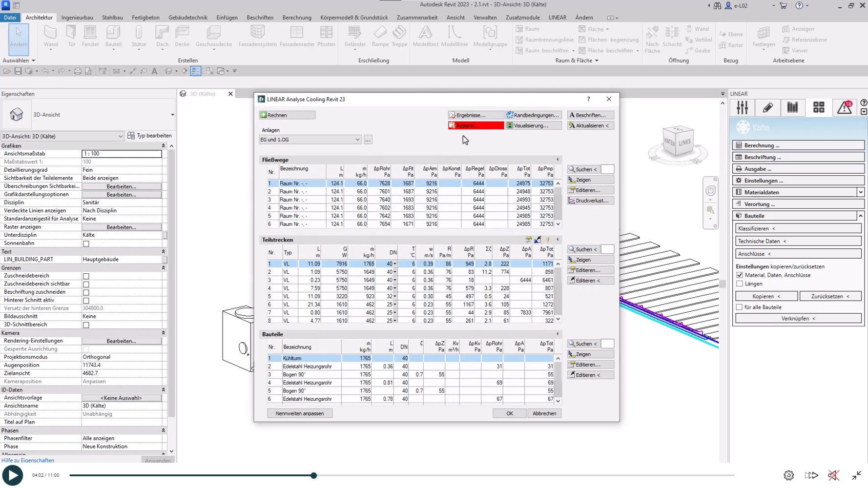Open the Gebäudetechnik ribbon tab
868x488 pixels.
(x=187, y=18)
